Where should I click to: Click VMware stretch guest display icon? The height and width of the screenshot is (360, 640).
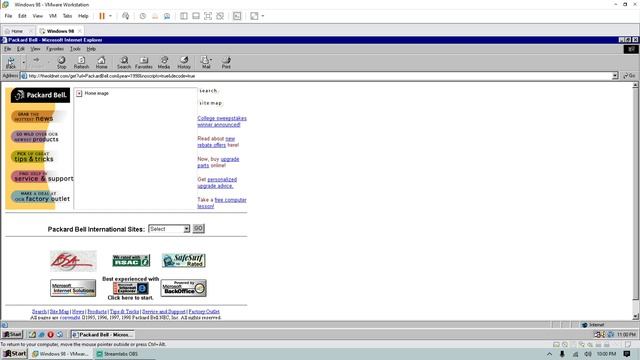pos(254,16)
